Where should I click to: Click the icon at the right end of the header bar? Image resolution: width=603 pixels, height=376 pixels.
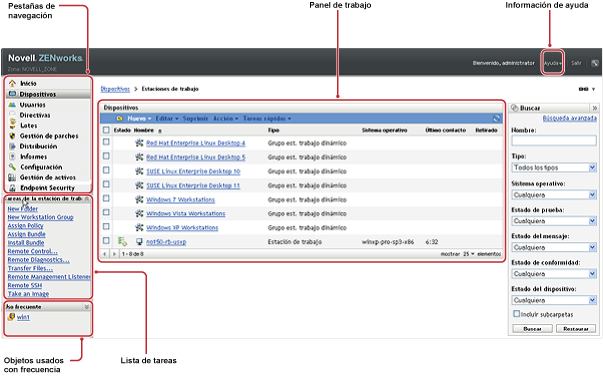coord(595,63)
